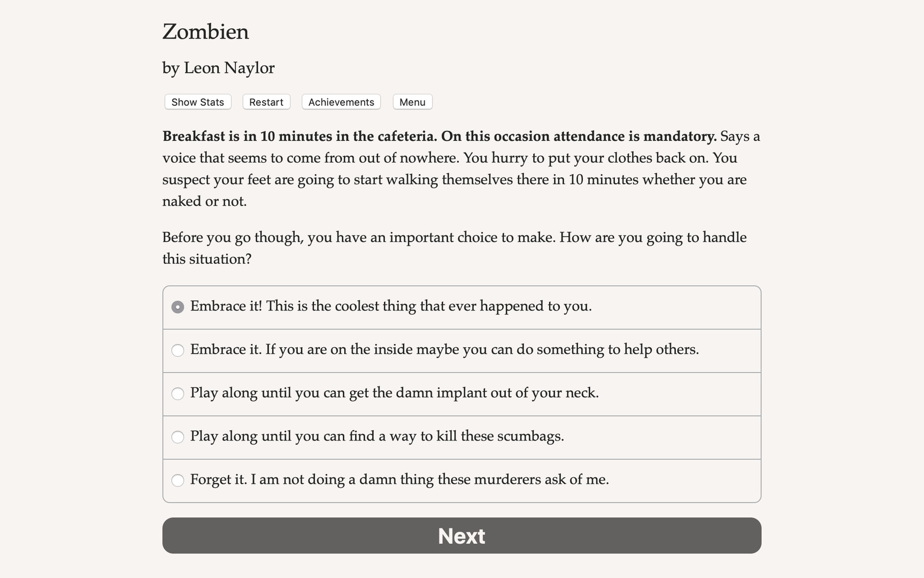The width and height of the screenshot is (924, 578).
Task: Click the author name "by Leon Naylor"
Action: point(218,68)
